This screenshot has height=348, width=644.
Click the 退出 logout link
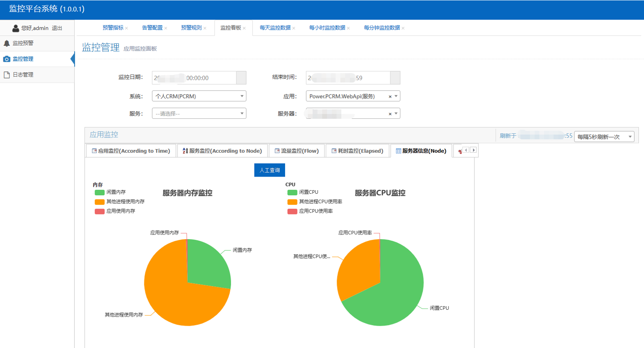coord(57,28)
